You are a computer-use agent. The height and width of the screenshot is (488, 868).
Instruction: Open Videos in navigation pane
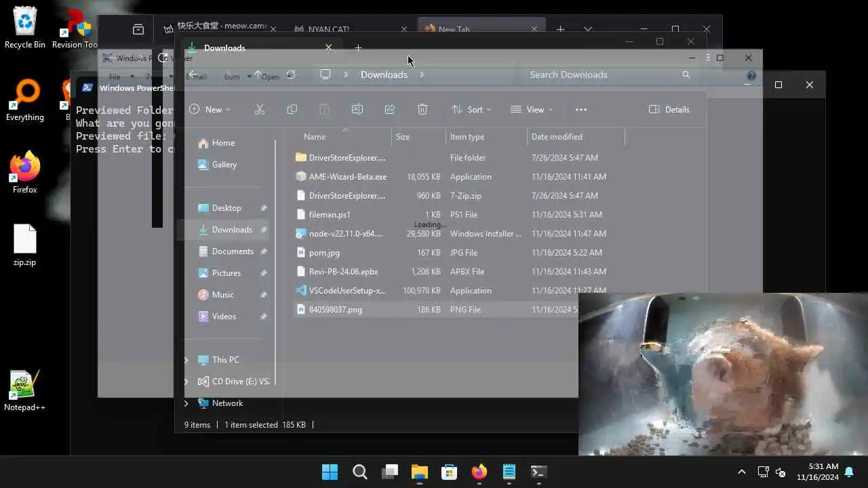pyautogui.click(x=224, y=317)
